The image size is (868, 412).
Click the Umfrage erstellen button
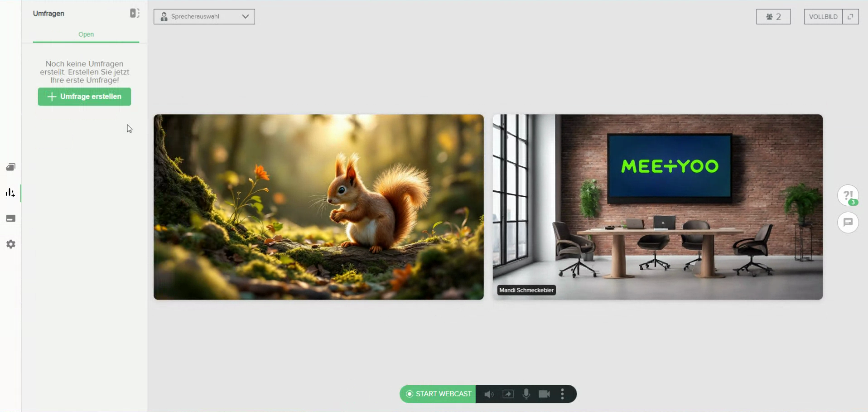tap(85, 97)
